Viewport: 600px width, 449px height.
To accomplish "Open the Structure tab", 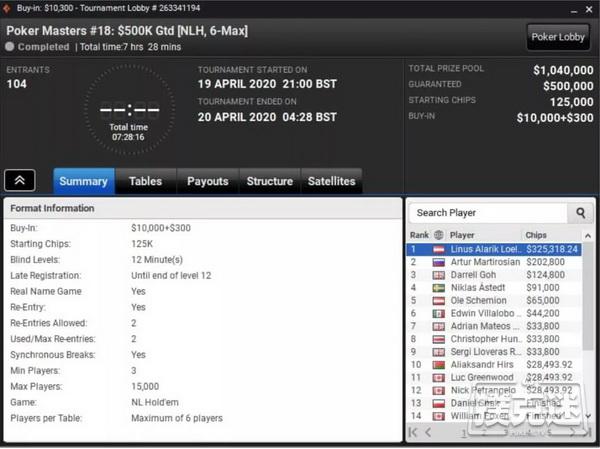I will click(270, 181).
